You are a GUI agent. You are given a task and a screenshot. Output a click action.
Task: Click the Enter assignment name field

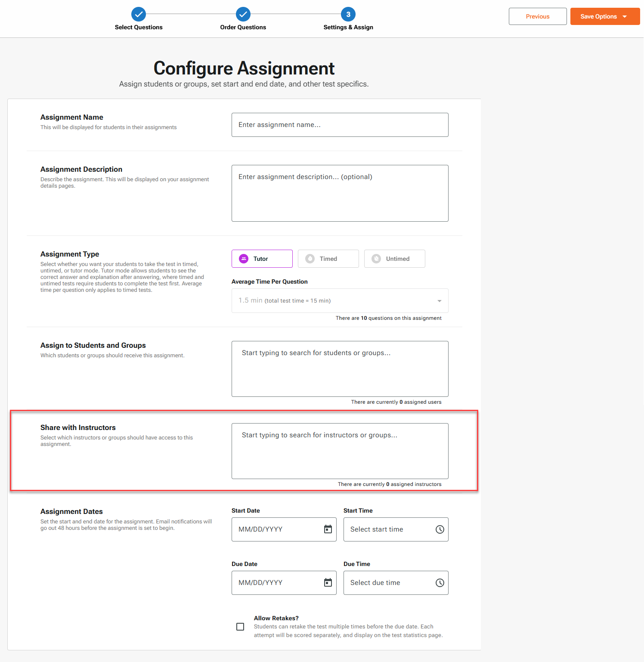[340, 125]
